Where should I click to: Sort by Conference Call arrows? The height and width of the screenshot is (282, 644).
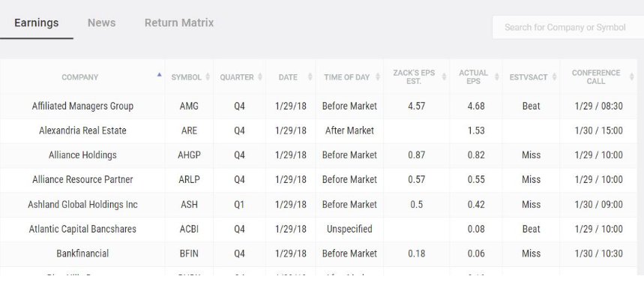632,76
